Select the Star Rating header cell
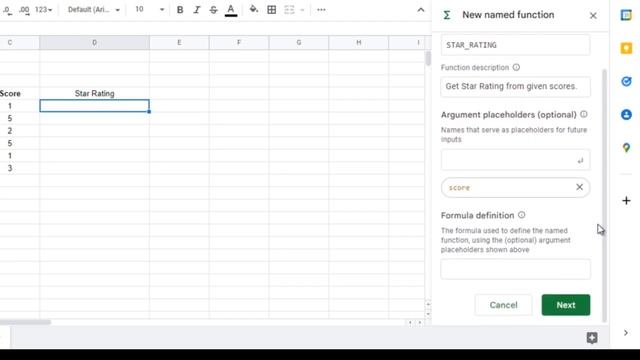 [94, 93]
